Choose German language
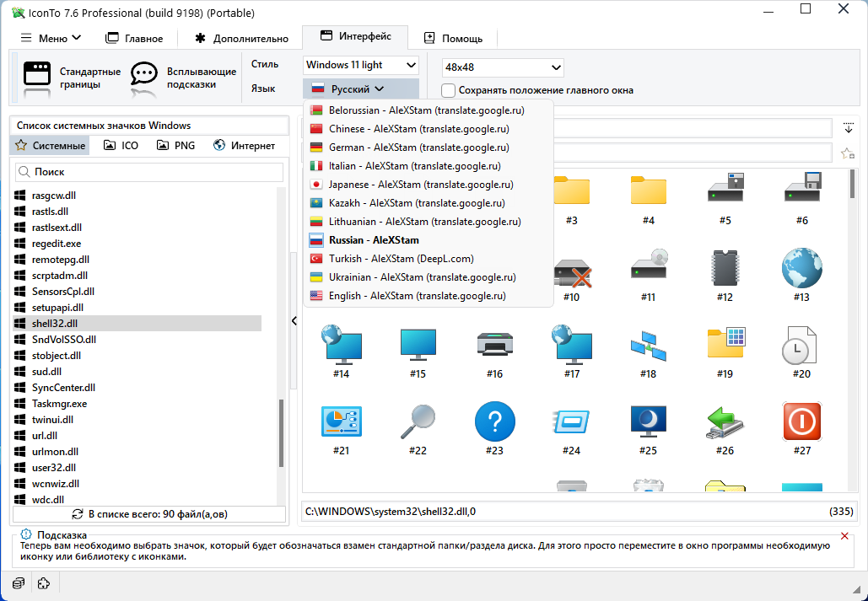This screenshot has width=868, height=601. (x=429, y=148)
